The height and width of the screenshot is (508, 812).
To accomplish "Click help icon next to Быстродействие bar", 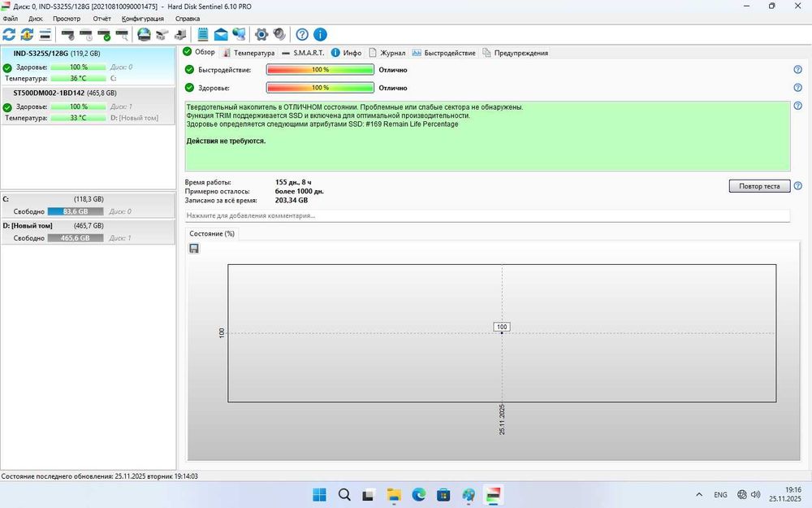I will tap(797, 69).
